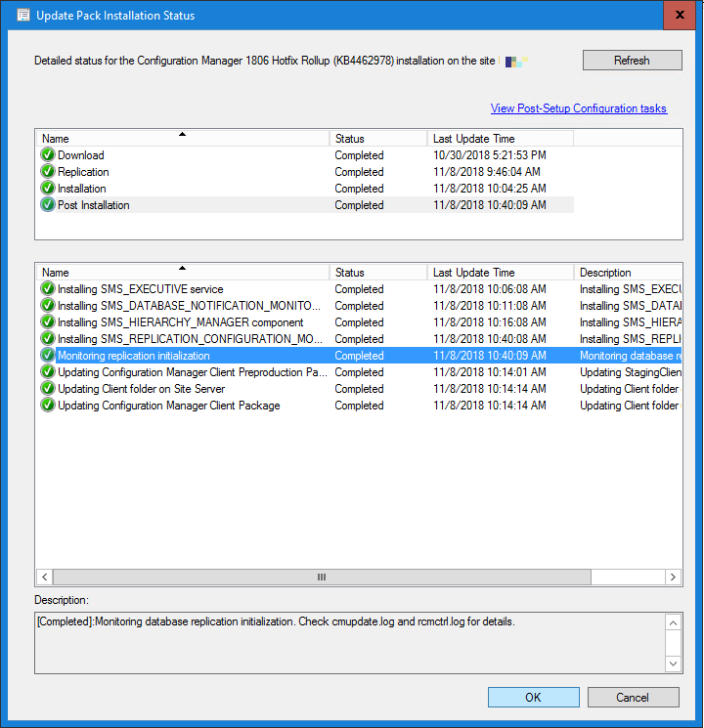
Task: Click the 11/8/2018 10:16:08 AM timestamp
Action: click(489, 322)
